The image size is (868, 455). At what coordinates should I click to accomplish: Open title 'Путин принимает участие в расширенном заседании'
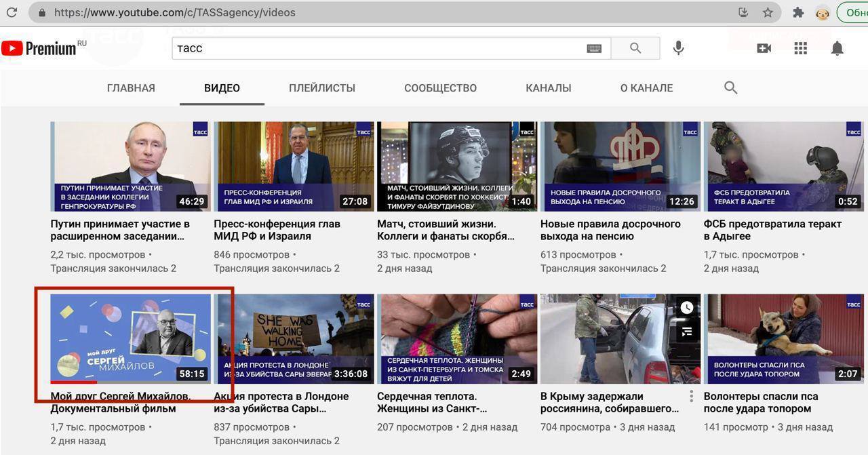tap(120, 230)
